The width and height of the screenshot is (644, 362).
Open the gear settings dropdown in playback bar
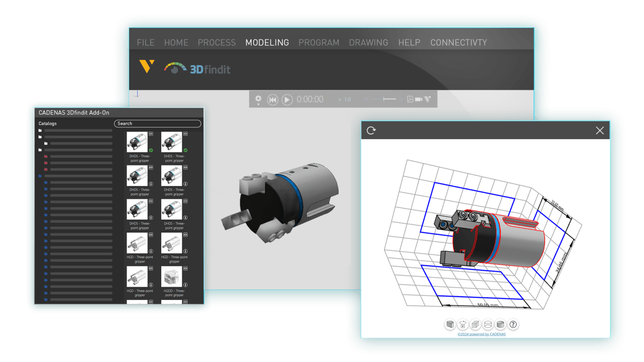coord(258,99)
